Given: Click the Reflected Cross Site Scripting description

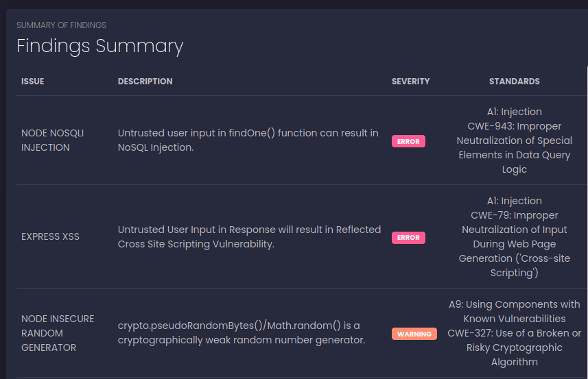Looking at the screenshot, I should click(x=249, y=236).
